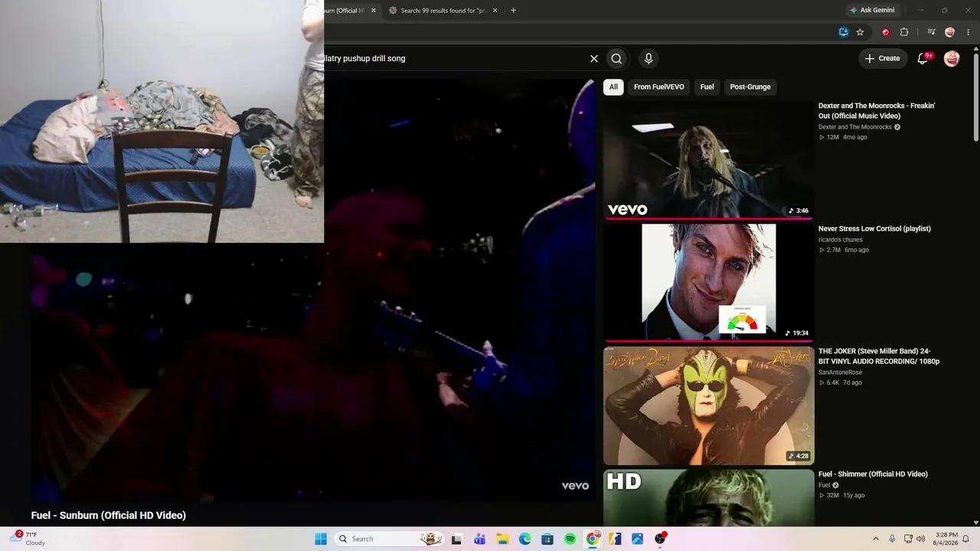Select the Post-Grunge filter chip
The height and width of the screenshot is (551, 980).
[x=750, y=86]
